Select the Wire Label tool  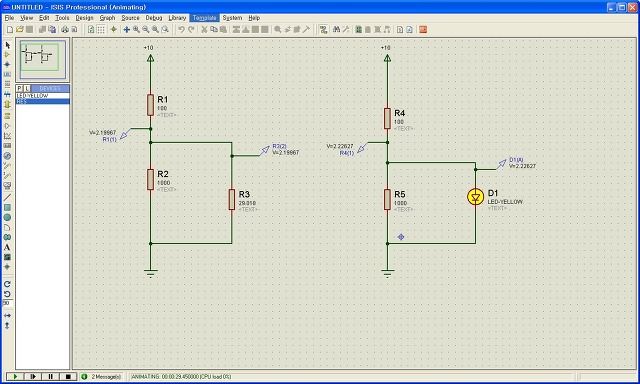pos(7,74)
